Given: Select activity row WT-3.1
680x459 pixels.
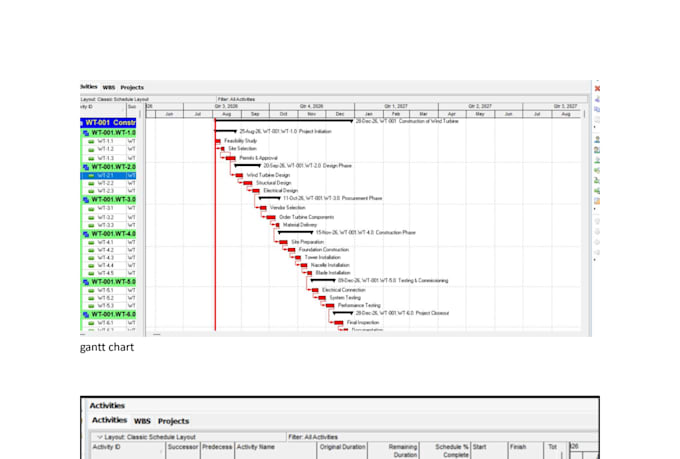Looking at the screenshot, I should point(109,209).
